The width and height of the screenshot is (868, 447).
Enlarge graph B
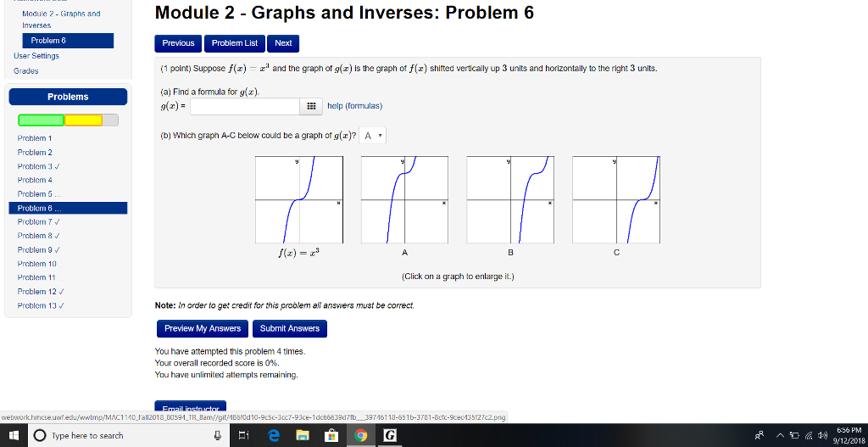pyautogui.click(x=510, y=199)
